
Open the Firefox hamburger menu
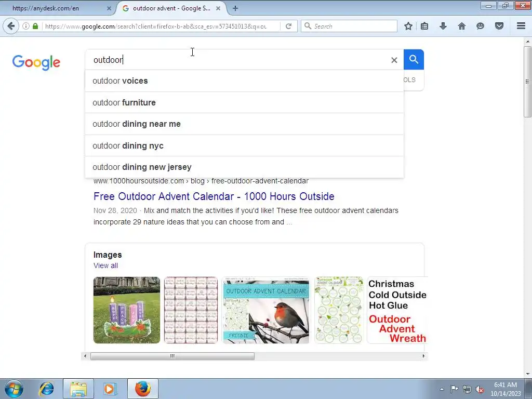point(521,26)
